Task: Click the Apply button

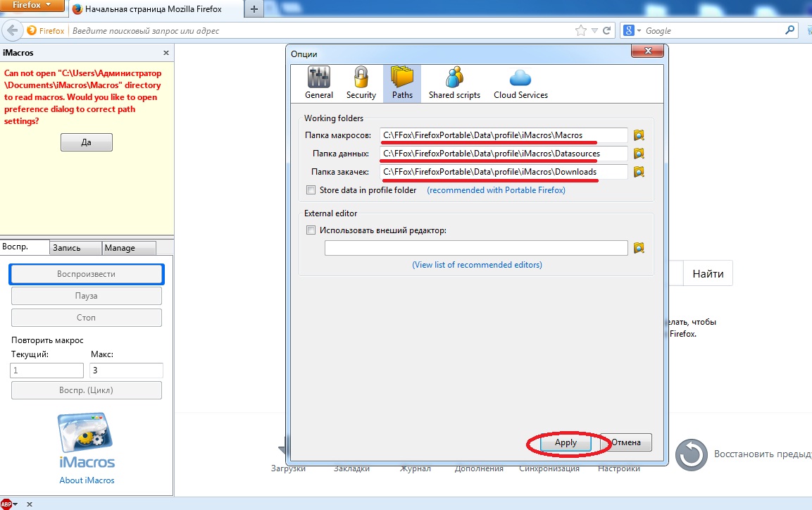Action: pyautogui.click(x=566, y=442)
